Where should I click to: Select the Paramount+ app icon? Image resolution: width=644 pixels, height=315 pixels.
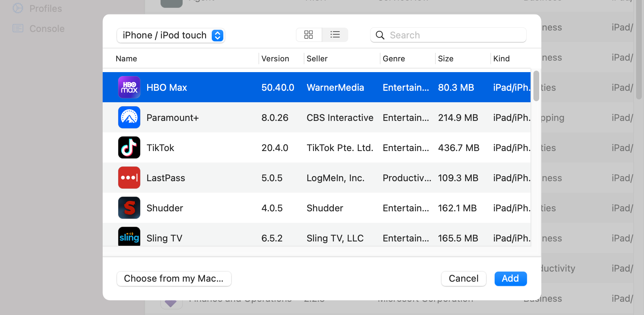pyautogui.click(x=129, y=117)
